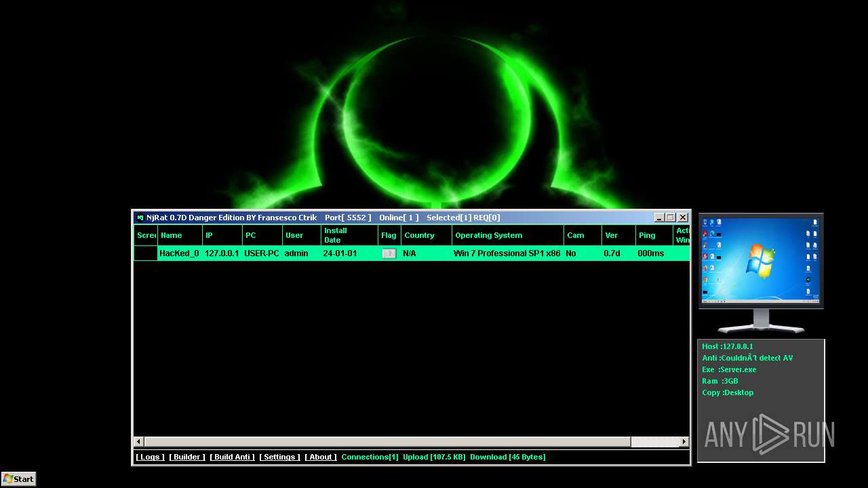This screenshot has height=488, width=868.
Task: Click the N/A country cell
Action: [410, 253]
